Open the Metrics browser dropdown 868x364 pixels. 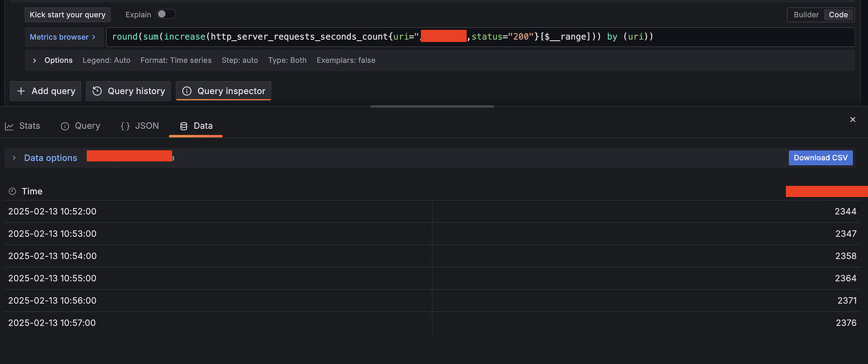click(60, 37)
